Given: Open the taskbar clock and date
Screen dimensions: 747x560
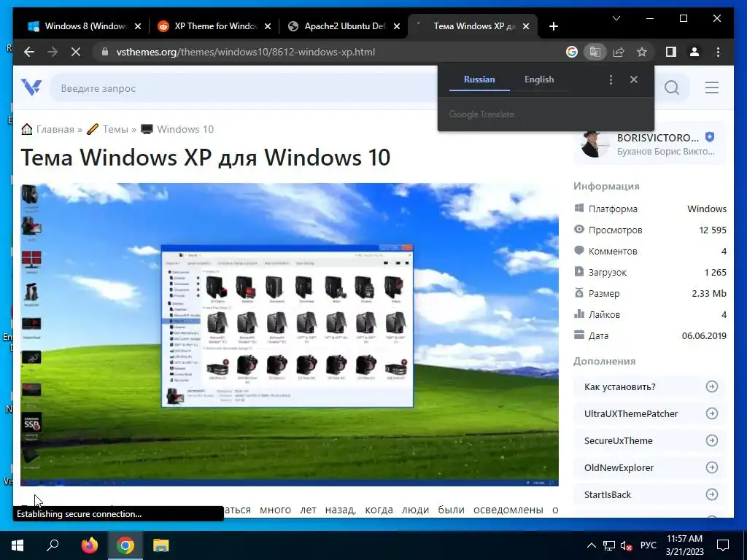Looking at the screenshot, I should [684, 545].
